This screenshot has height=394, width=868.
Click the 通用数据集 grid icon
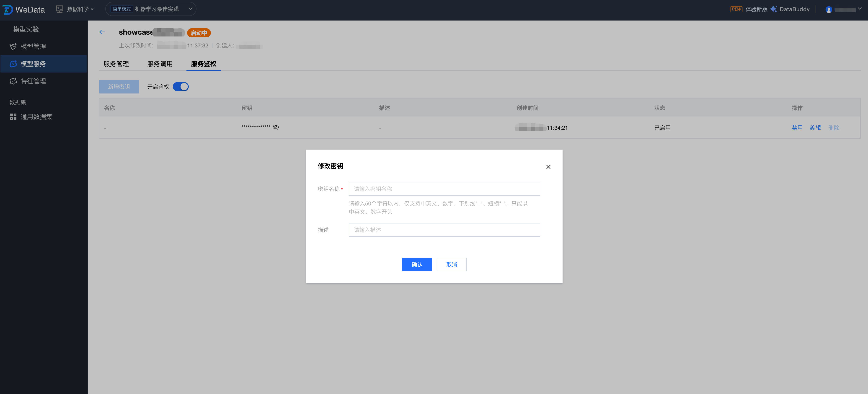pos(13,117)
